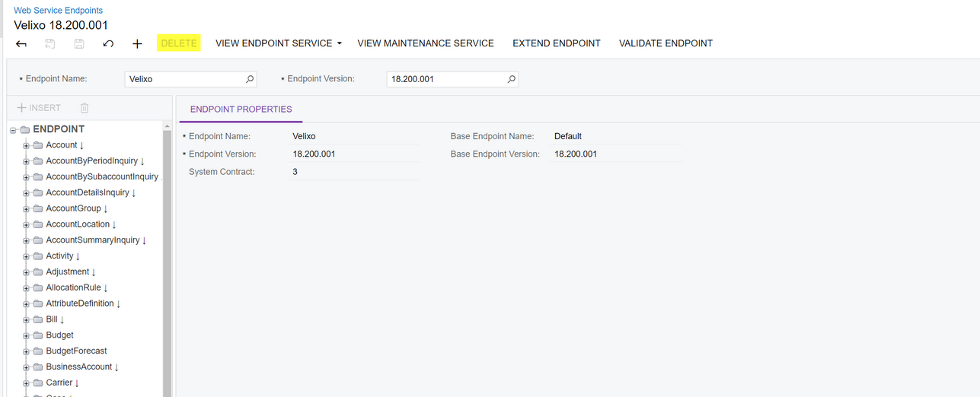Viewport: 980px width, 397px height.
Task: Click the Carrier folder icon
Action: pos(38,383)
